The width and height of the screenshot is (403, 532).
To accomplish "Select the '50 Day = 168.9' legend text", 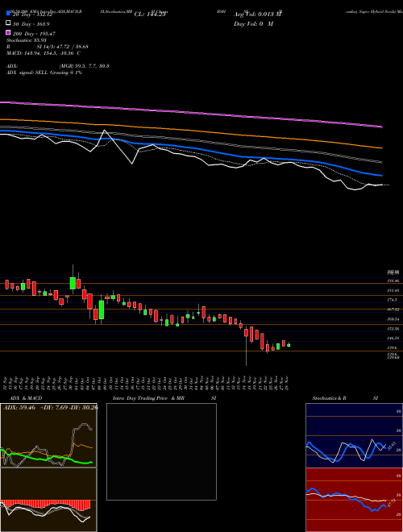I will tap(31, 24).
